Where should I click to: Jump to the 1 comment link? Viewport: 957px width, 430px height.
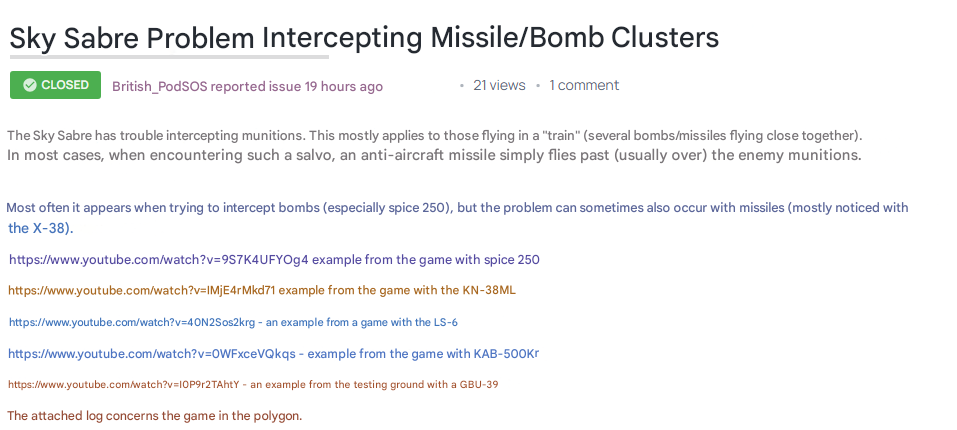[584, 86]
